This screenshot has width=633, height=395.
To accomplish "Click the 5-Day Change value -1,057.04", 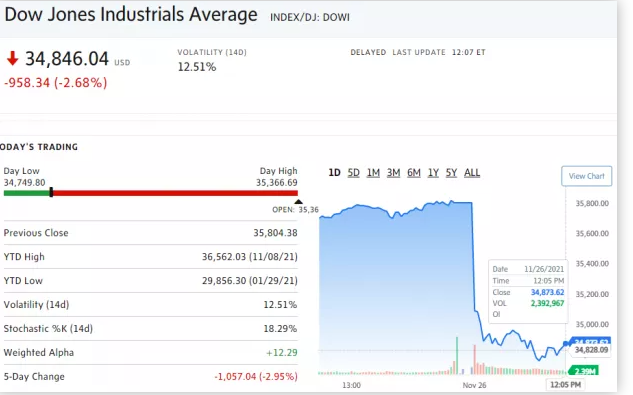I will (x=235, y=376).
